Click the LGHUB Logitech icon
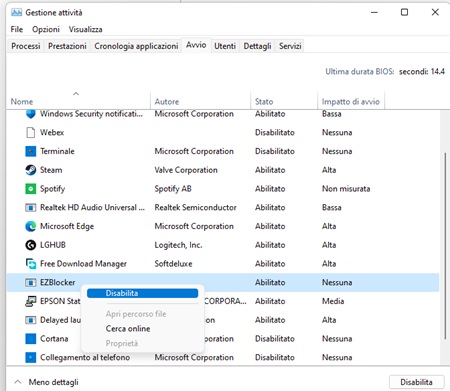 coord(31,245)
